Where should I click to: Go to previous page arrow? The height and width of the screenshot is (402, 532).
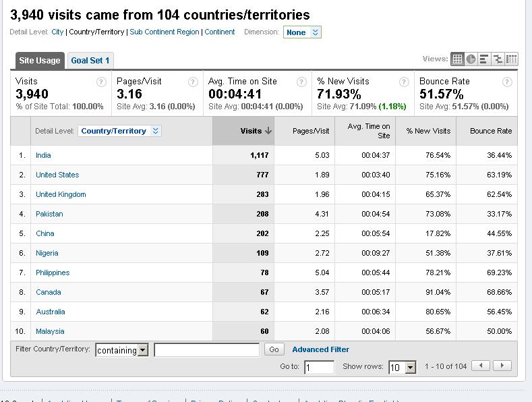coord(481,366)
